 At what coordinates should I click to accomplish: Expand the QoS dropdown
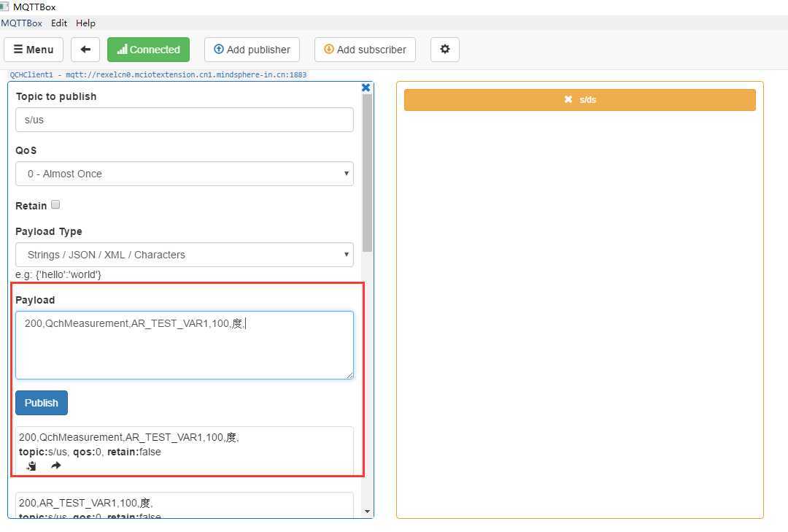pos(185,174)
